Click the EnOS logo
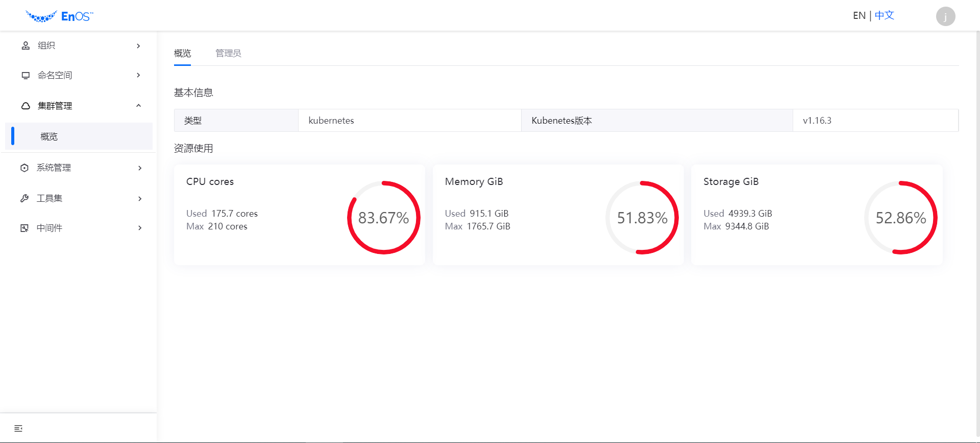The height and width of the screenshot is (443, 980). point(59,16)
